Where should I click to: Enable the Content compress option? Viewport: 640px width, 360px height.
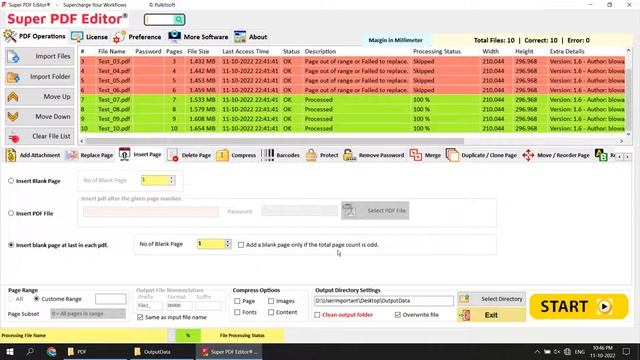pyautogui.click(x=271, y=312)
